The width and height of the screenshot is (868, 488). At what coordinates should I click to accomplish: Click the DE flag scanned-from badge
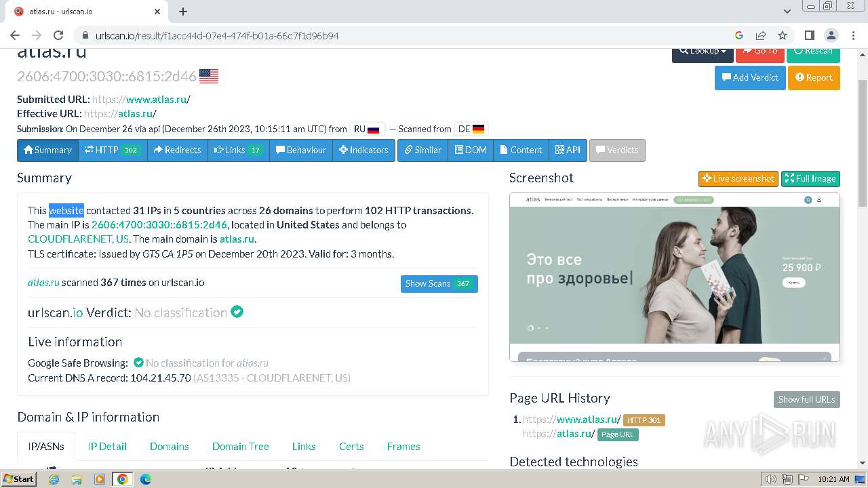point(471,129)
